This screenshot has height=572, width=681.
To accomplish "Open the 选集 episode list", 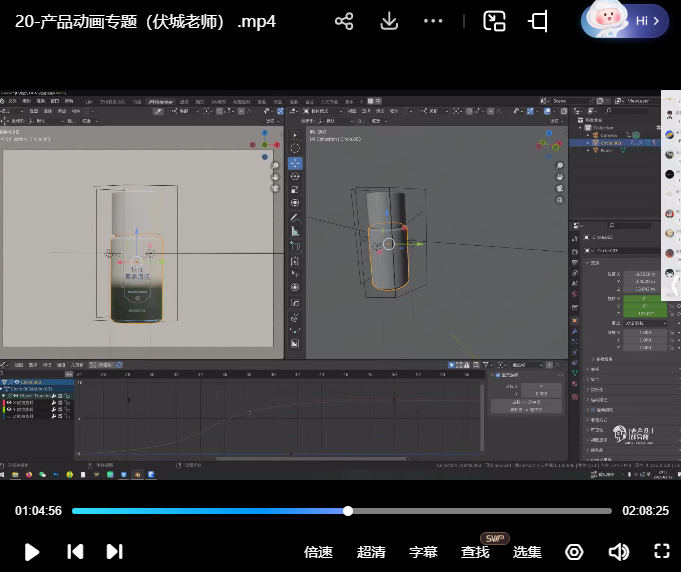I will click(x=527, y=552).
